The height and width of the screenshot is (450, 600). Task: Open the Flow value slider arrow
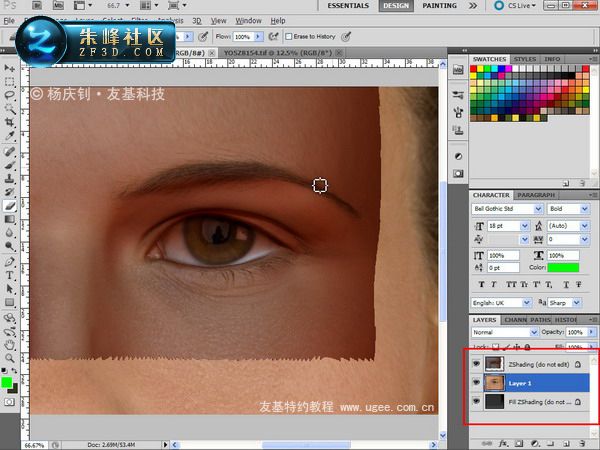pyautogui.click(x=258, y=37)
